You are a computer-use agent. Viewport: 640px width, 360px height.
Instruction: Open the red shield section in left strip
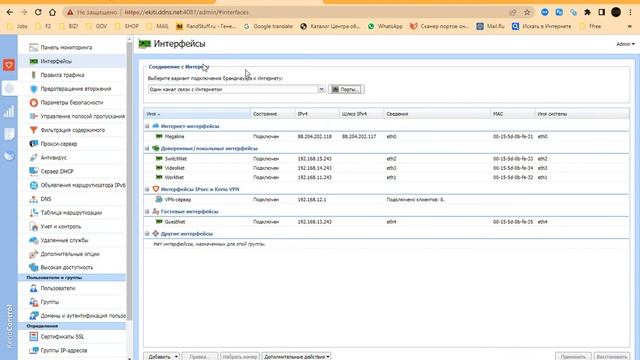point(9,65)
